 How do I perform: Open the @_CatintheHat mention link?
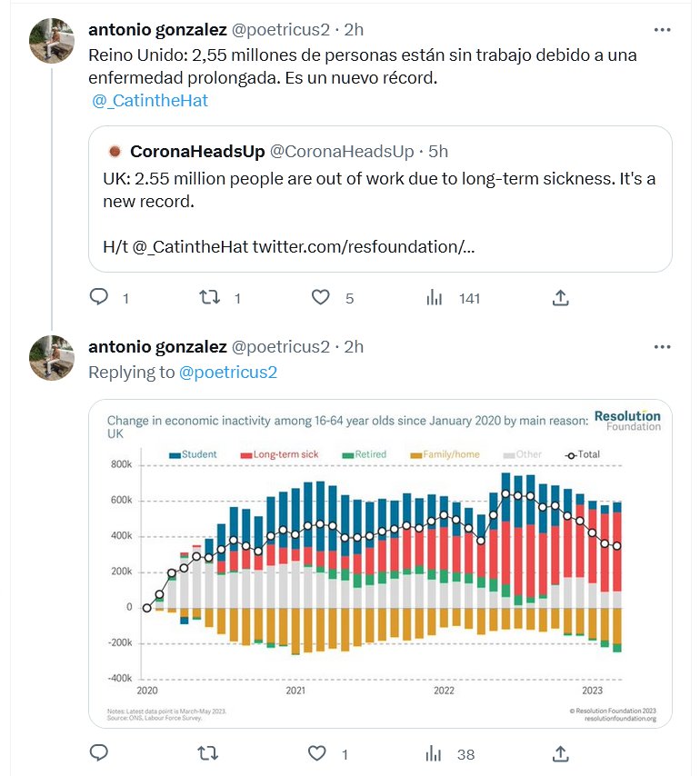(x=150, y=101)
